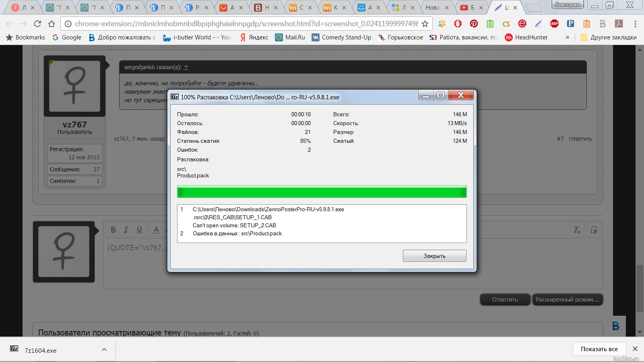
Task: Open the Mail.Ru bookmark
Action: point(290,37)
